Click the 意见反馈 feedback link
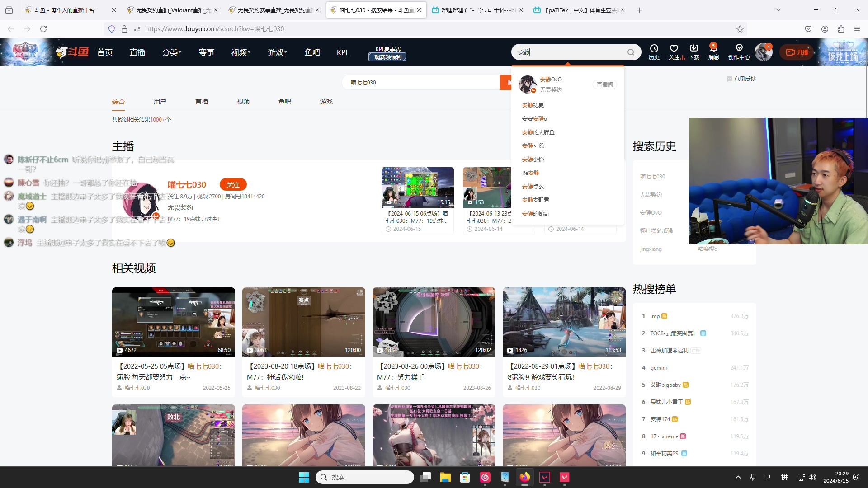This screenshot has width=868, height=488. click(741, 79)
